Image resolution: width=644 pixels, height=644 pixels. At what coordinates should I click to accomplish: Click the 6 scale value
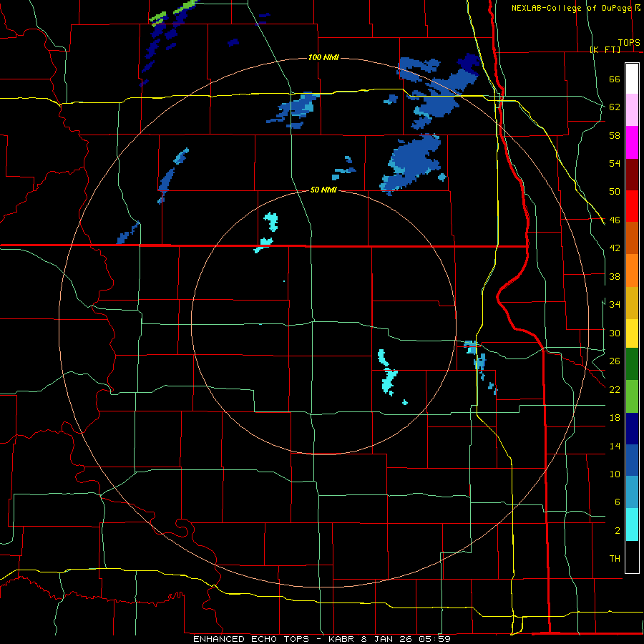click(617, 502)
